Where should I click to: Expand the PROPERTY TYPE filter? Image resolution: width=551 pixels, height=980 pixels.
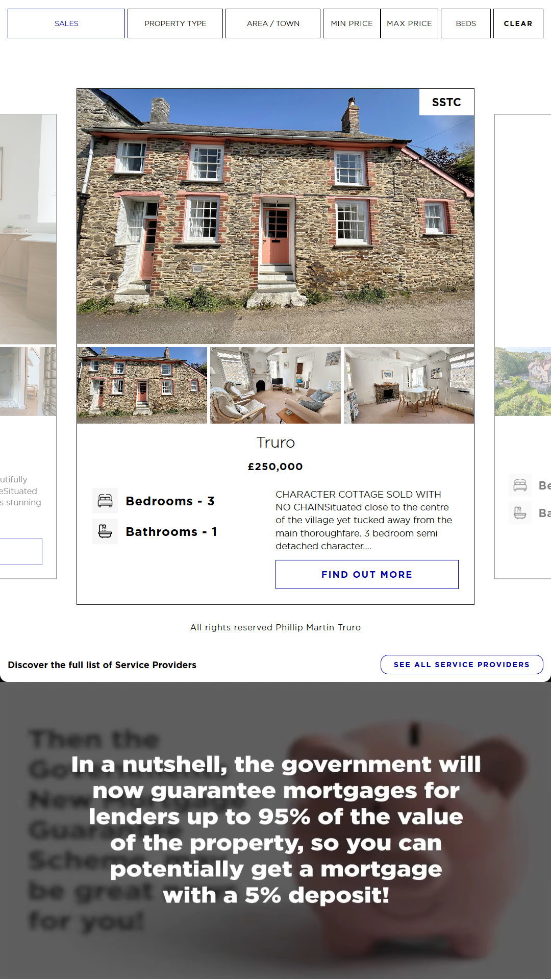tap(175, 23)
